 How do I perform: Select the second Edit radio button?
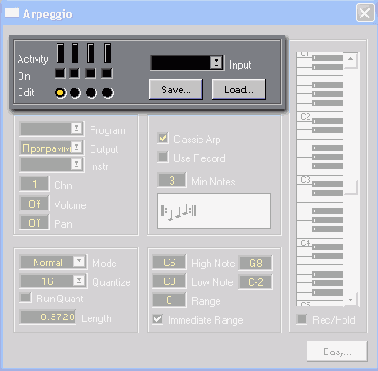(75, 93)
